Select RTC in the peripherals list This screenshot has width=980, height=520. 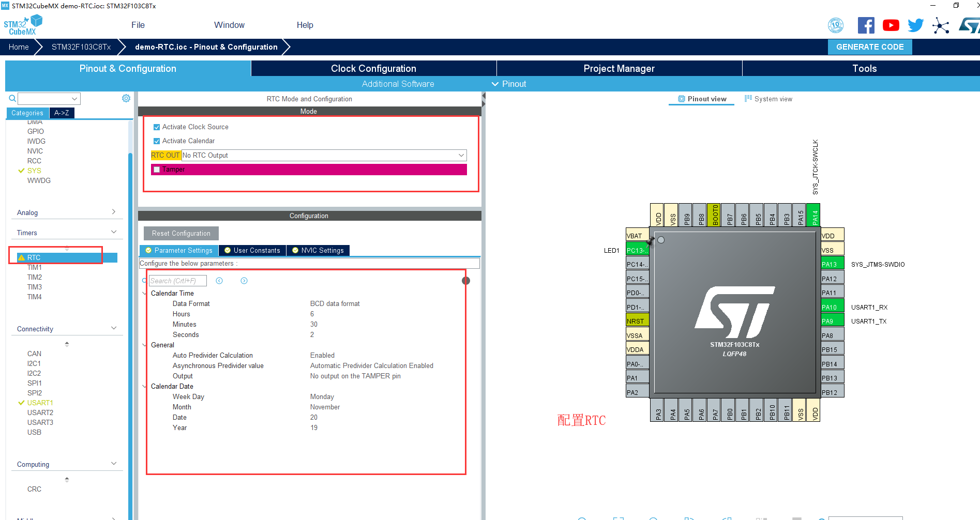pyautogui.click(x=34, y=257)
